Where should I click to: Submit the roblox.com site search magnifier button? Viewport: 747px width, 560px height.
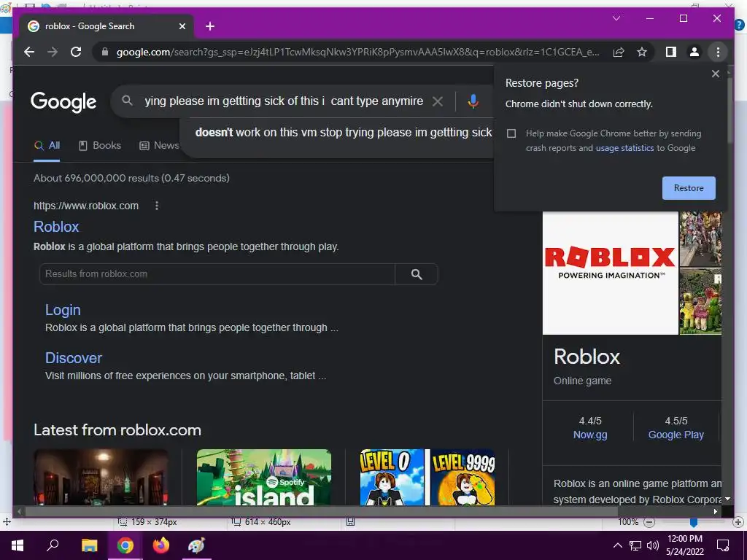tap(417, 274)
